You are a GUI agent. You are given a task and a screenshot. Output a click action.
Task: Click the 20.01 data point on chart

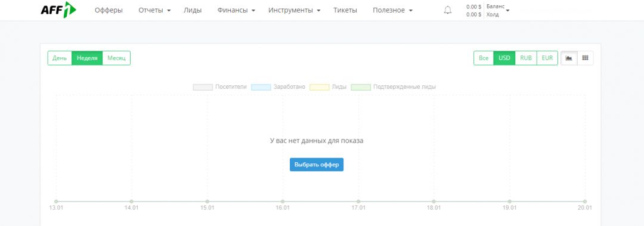pos(585,202)
